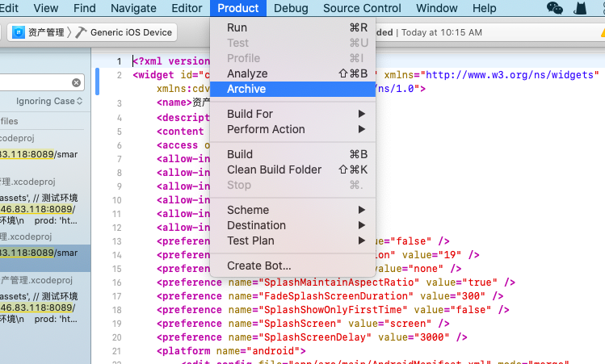605x364 pixels.
Task: Open the WeChat menu bar icon
Action: pyautogui.click(x=555, y=8)
